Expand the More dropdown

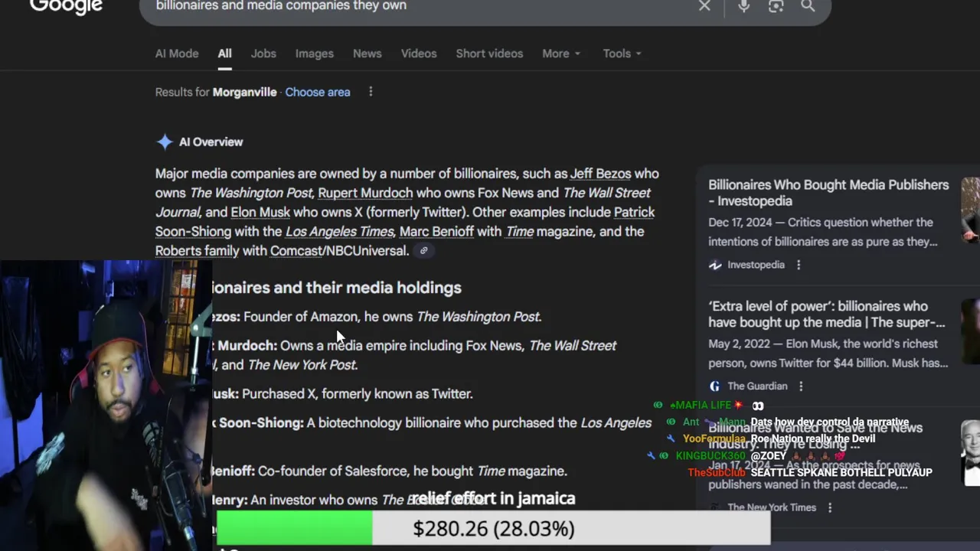point(561,54)
